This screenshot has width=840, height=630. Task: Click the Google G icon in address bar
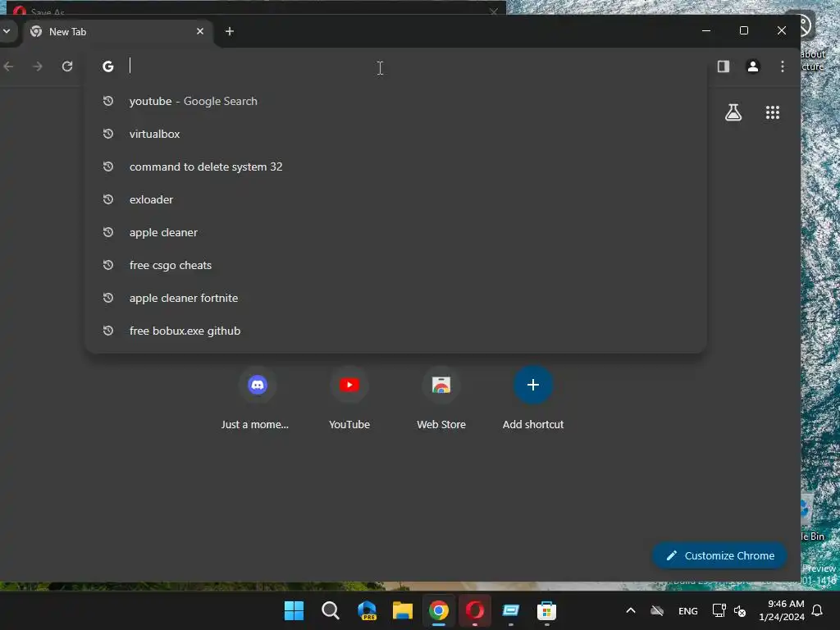108,66
